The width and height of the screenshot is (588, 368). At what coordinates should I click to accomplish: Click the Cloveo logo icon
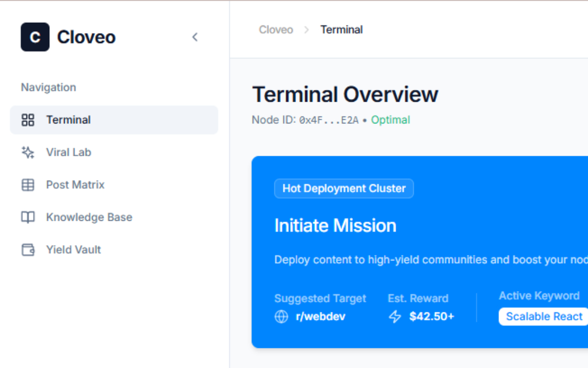[35, 37]
